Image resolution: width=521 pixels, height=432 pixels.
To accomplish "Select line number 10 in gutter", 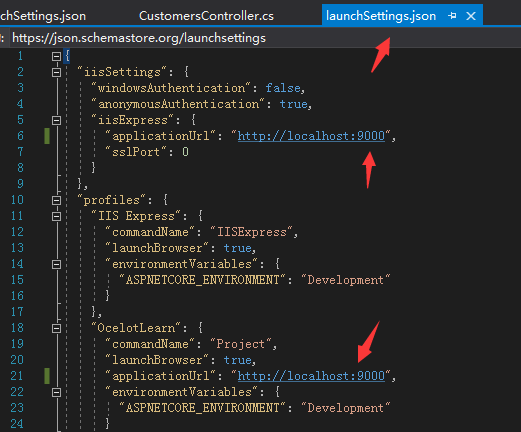I will [x=17, y=200].
